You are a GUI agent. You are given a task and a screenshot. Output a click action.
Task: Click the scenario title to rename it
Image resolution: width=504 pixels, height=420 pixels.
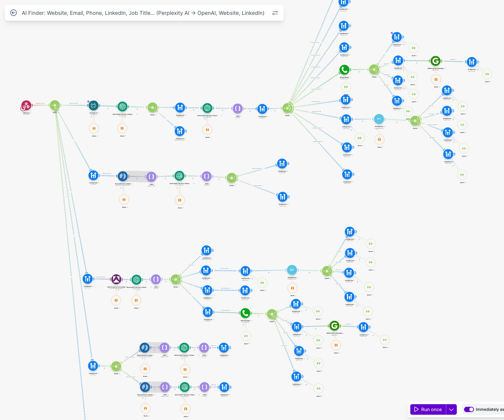point(143,13)
